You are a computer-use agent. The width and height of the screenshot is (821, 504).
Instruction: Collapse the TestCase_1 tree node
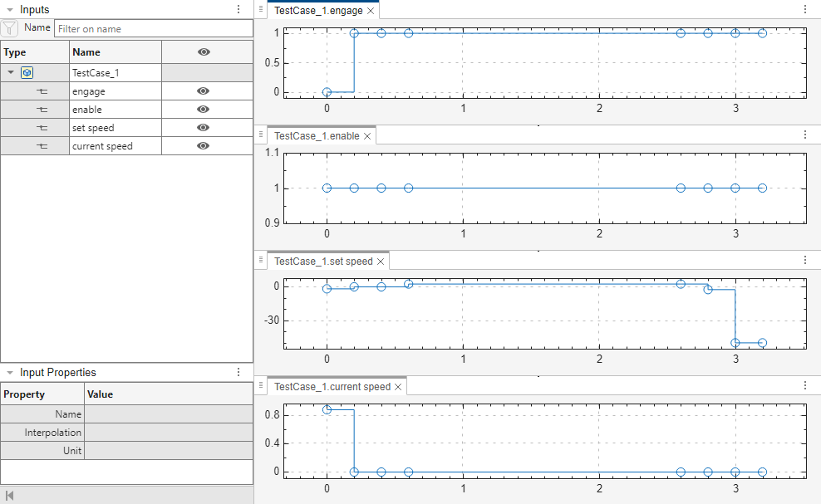pyautogui.click(x=10, y=72)
